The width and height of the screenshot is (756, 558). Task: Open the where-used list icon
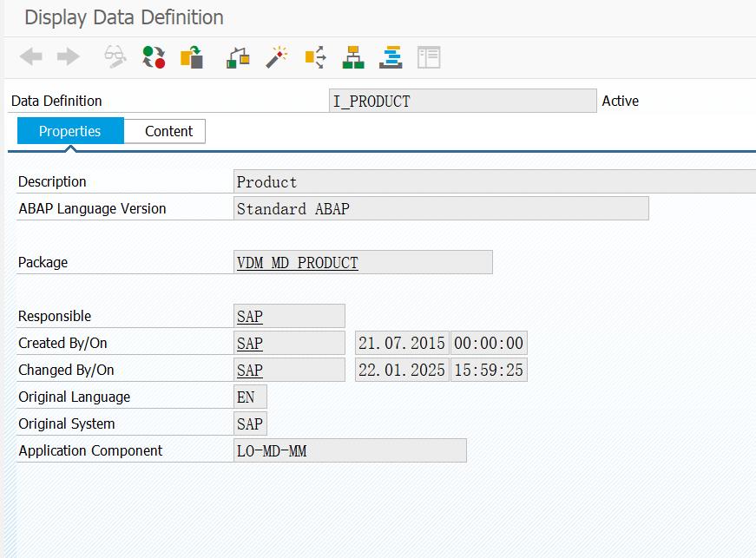236,56
